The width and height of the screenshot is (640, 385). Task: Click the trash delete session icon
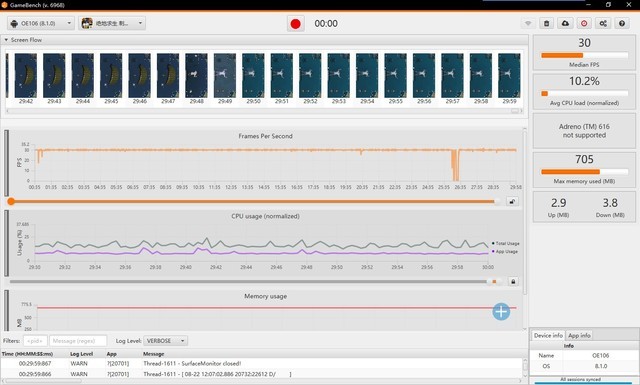coord(547,23)
